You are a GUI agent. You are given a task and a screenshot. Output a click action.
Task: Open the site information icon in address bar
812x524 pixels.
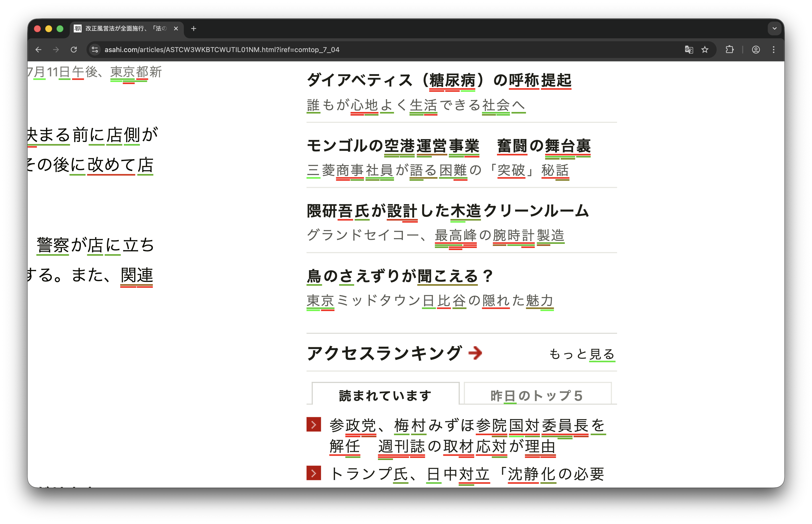[x=95, y=50]
